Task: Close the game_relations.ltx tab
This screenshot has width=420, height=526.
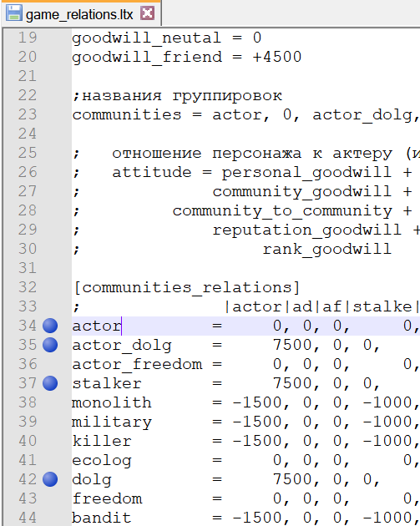Action: coord(147,13)
